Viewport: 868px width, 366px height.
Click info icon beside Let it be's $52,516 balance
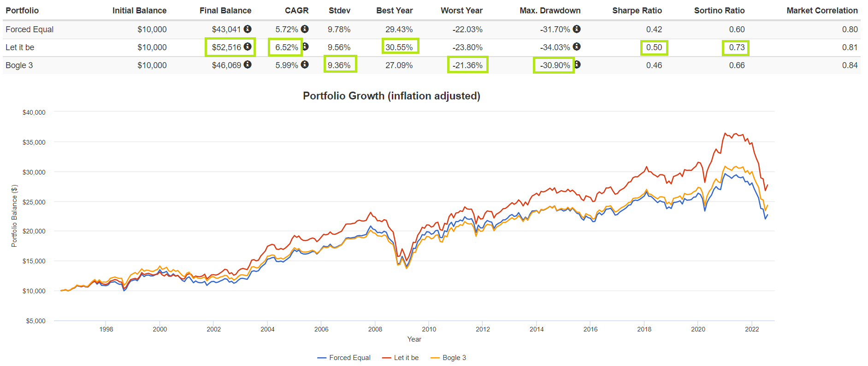[x=248, y=46]
